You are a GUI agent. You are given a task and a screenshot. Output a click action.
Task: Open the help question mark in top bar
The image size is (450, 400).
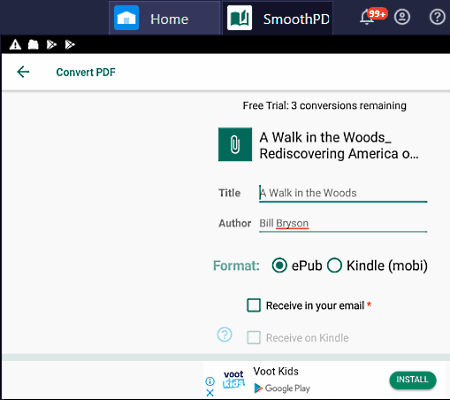coord(437,17)
